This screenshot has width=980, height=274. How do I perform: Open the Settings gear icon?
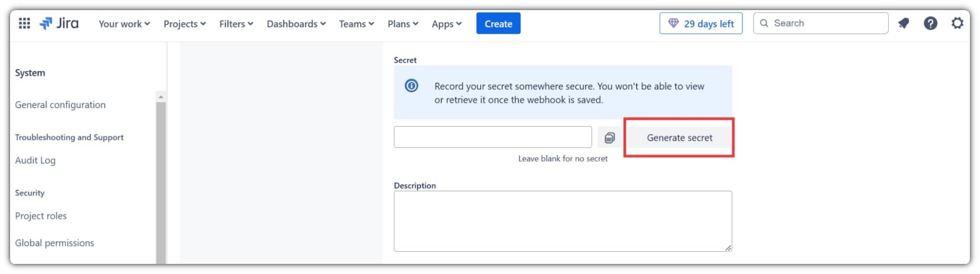point(957,23)
